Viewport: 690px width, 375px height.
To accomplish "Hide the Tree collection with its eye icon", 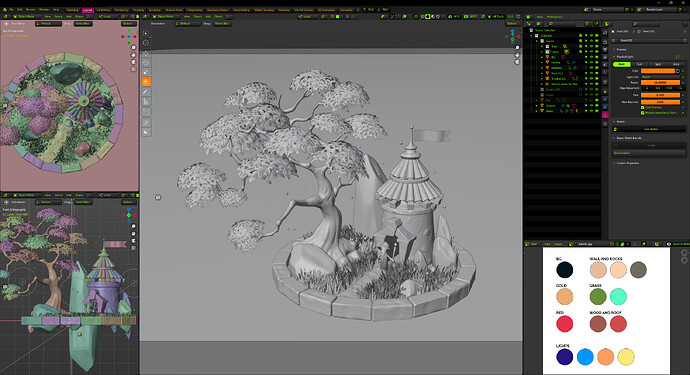I will pyautogui.click(x=591, y=46).
